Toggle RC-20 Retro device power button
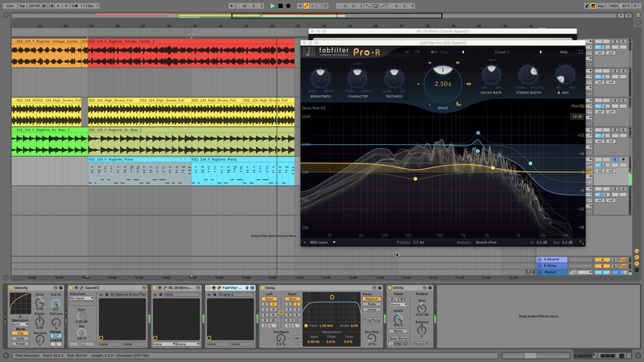 154,288
